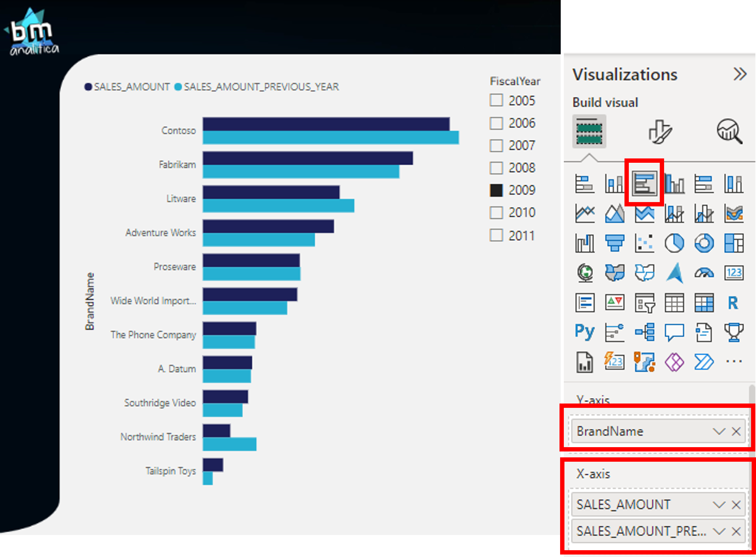Get more visuals via the ellipsis
756x557 pixels.
734,361
